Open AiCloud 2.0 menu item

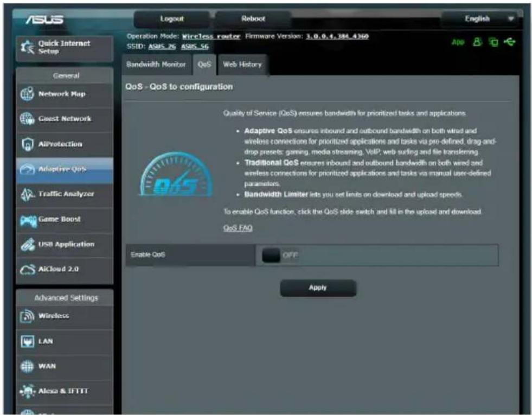coord(65,270)
